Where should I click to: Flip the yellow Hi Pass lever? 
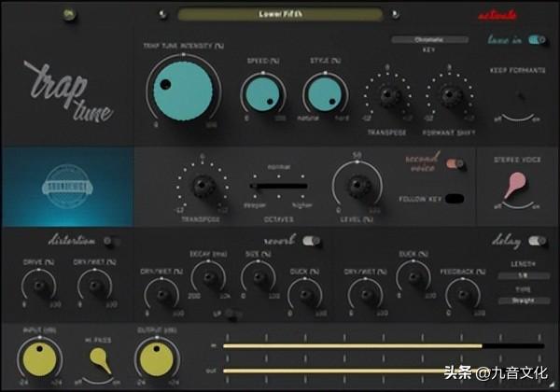coord(99,360)
